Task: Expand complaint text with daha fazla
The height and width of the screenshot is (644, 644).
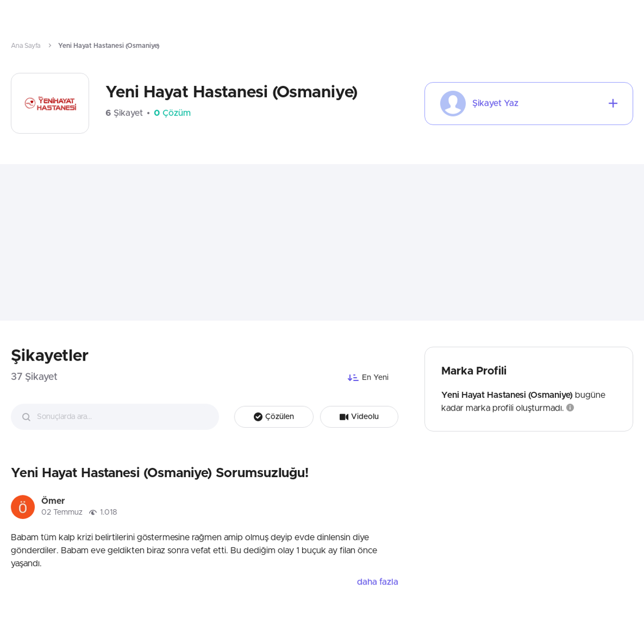Action: click(x=377, y=582)
